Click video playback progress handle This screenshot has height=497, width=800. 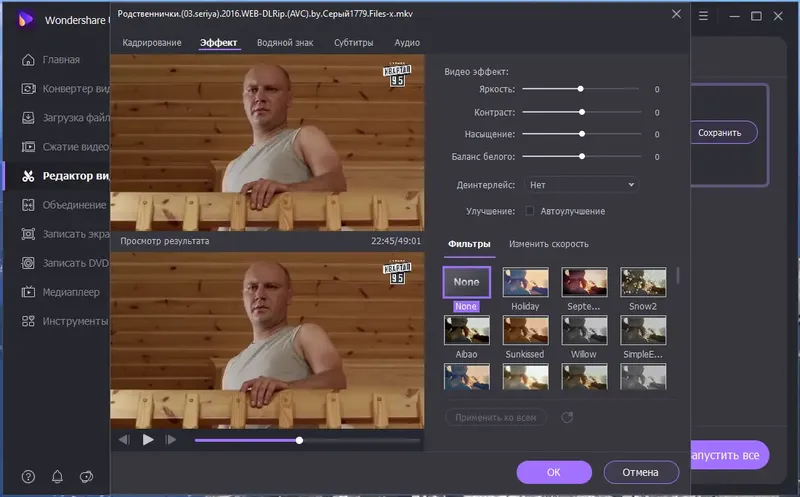[x=299, y=440]
